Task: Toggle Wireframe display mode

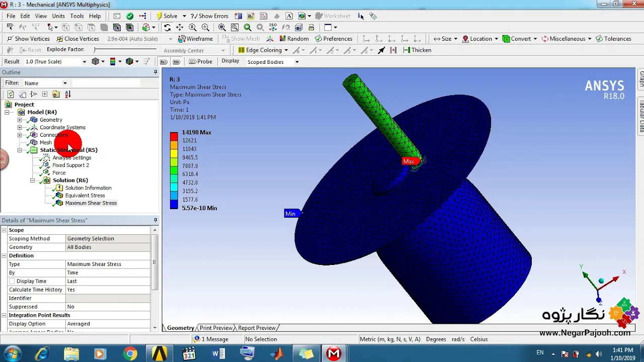Action: point(195,39)
